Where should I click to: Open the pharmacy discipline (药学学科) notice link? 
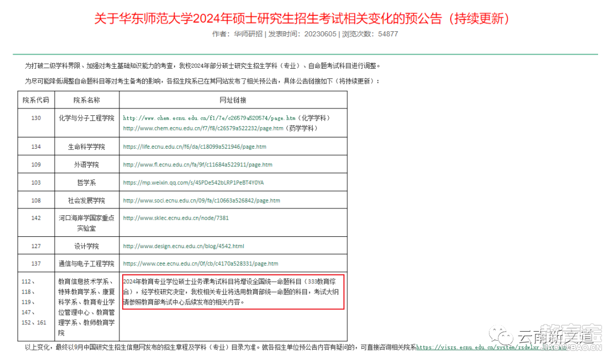203,128
